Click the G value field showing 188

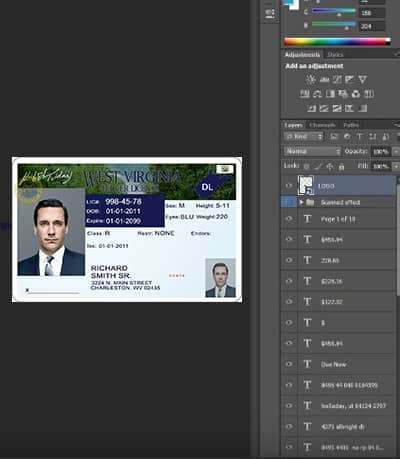[x=372, y=13]
